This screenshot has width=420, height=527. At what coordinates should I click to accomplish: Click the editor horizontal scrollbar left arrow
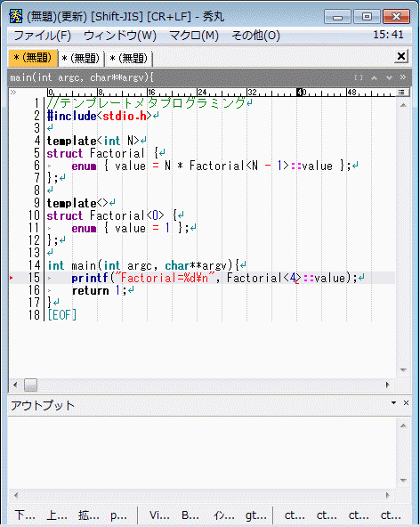[15, 385]
